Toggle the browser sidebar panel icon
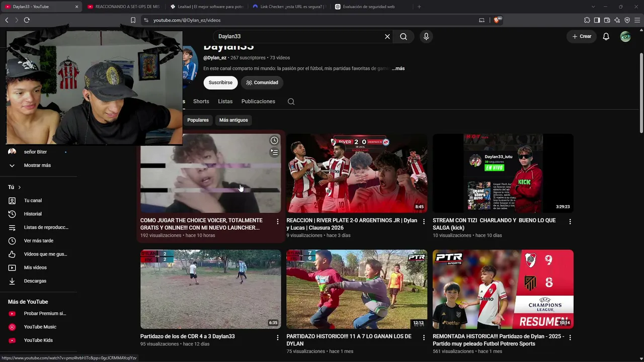Image resolution: width=644 pixels, height=362 pixels. (597, 20)
